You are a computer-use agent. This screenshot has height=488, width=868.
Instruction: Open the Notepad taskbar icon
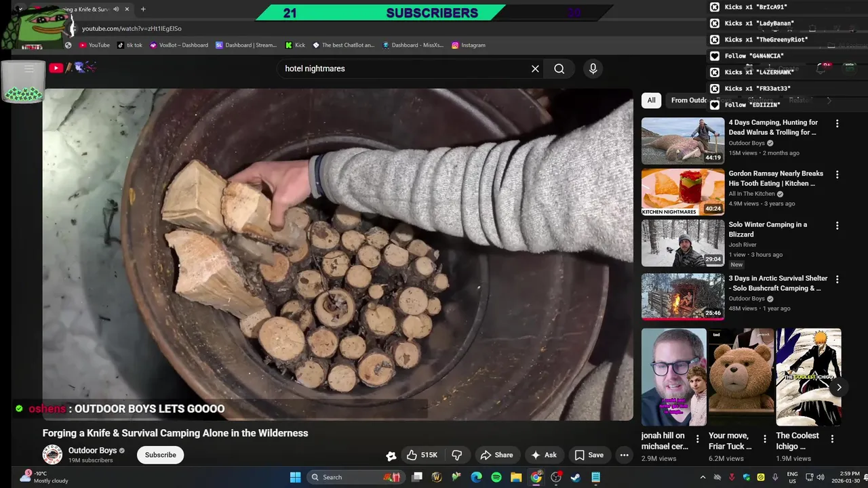595,477
